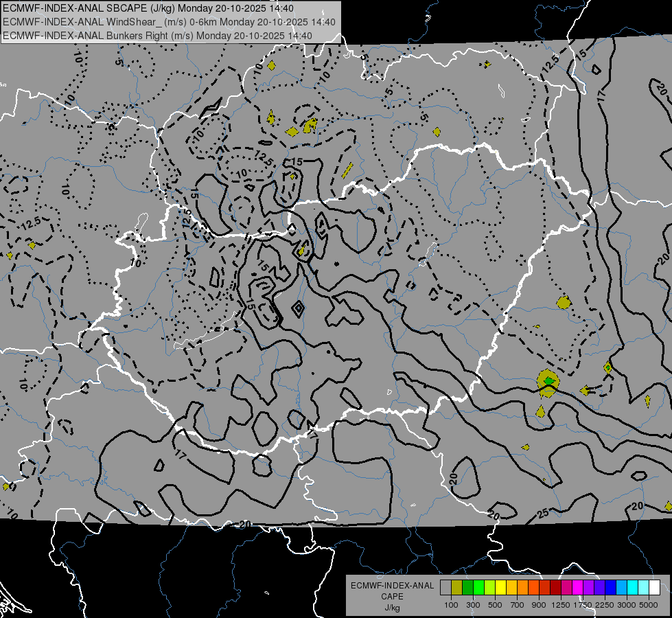This screenshot has height=618, width=672.
Task: Click the ECMWF-INDEX-ANAL legend title
Action: (392, 586)
